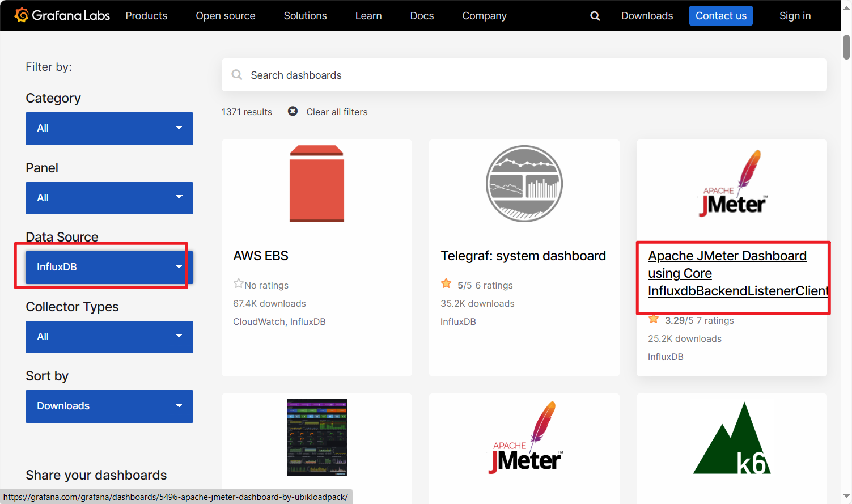Click the empty star for AWS EBS ratings
852x504 pixels.
[x=238, y=283]
